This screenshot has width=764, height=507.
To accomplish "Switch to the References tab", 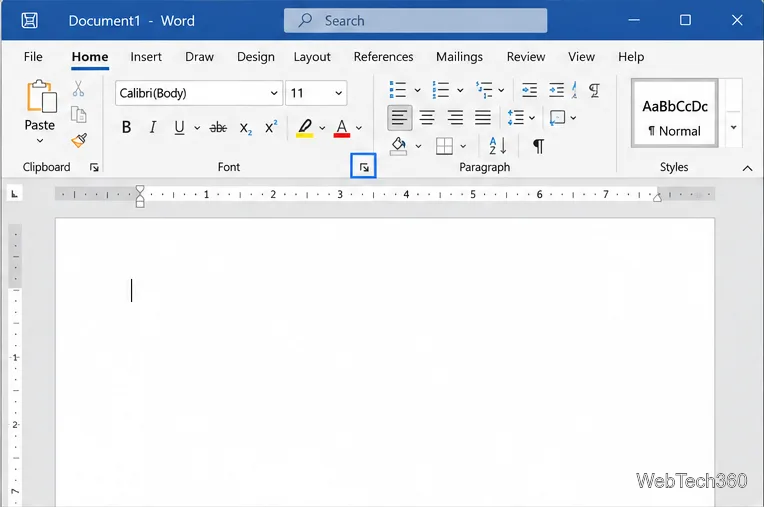I will tap(383, 57).
